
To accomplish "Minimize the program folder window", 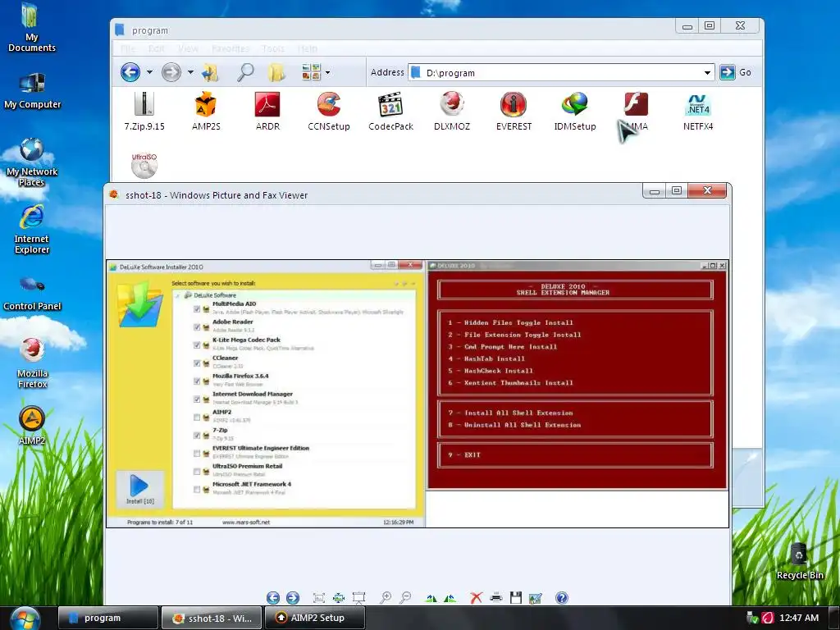I will click(687, 25).
